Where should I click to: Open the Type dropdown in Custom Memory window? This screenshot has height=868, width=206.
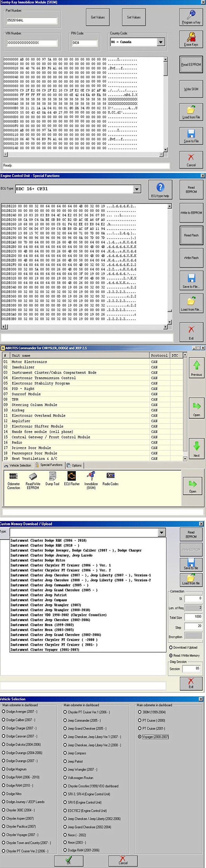162,533
